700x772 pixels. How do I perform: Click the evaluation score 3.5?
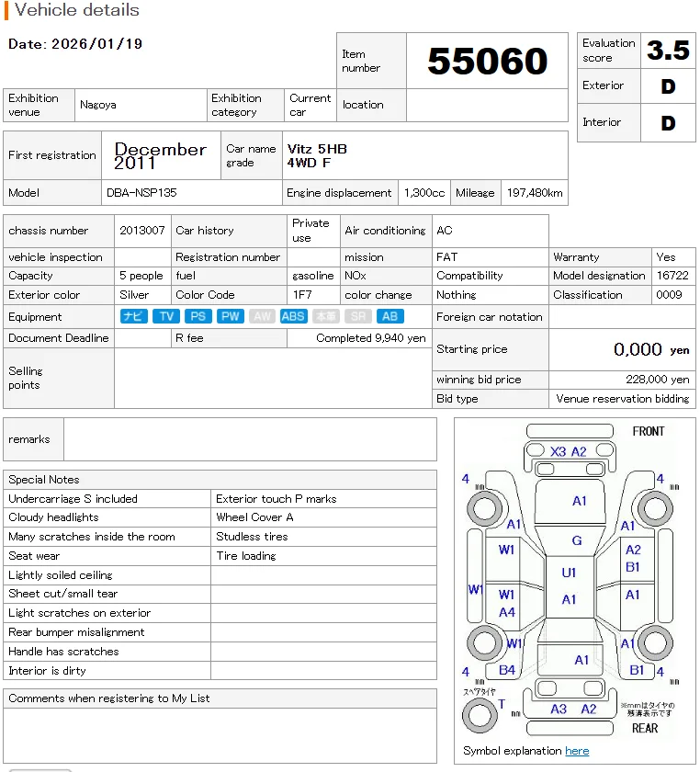pos(668,51)
